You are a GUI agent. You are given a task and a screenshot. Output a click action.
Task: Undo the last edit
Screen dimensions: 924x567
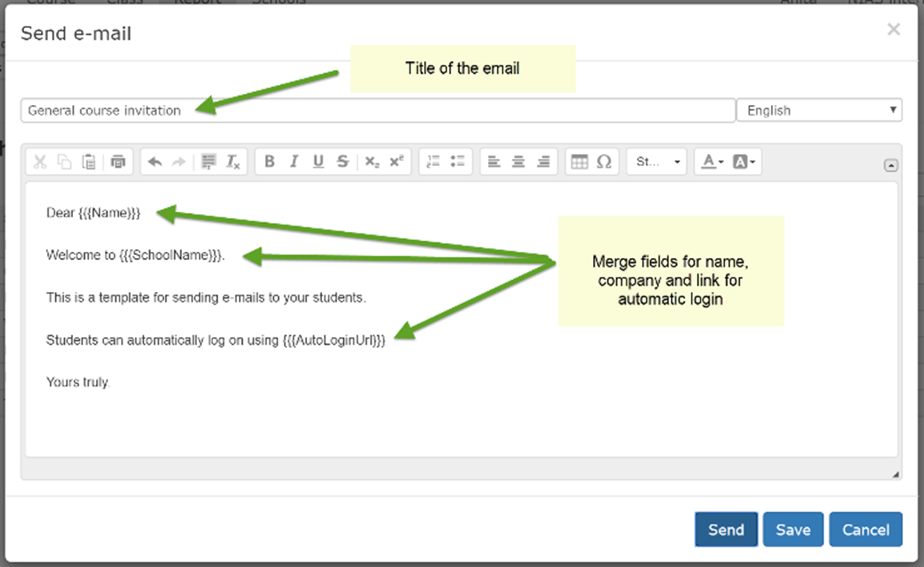point(155,162)
